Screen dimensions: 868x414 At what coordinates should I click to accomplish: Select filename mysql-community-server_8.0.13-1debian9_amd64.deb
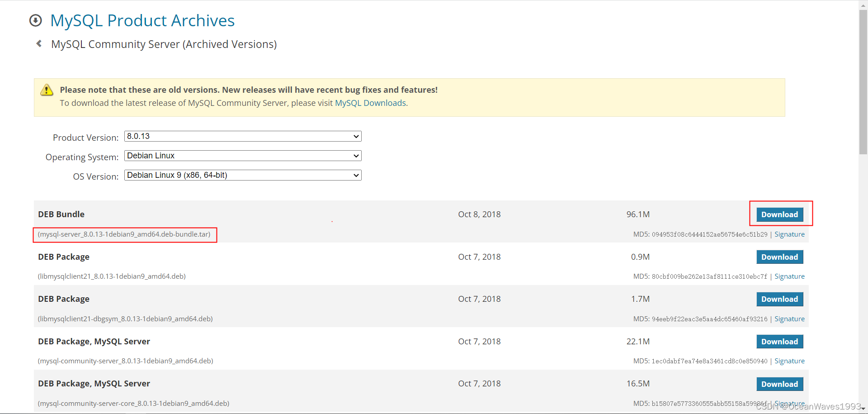(126, 361)
